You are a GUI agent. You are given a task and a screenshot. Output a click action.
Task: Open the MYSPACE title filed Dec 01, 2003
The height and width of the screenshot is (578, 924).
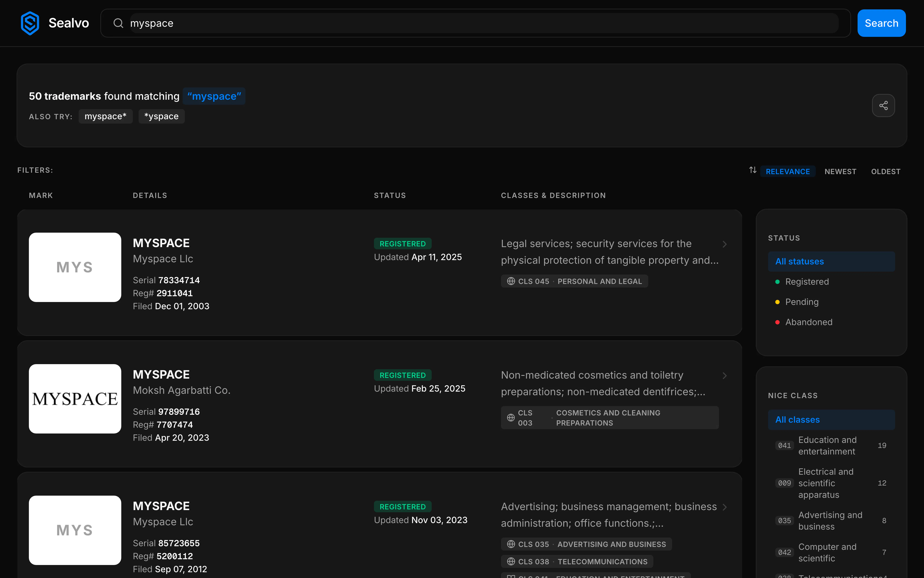tap(161, 243)
